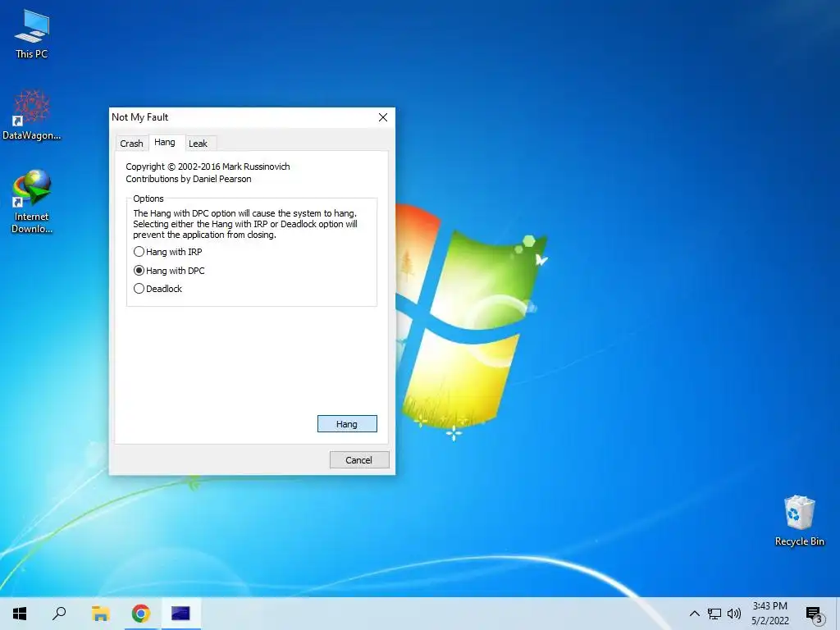
Task: Click the Not My Fault taskbar icon
Action: (x=180, y=614)
